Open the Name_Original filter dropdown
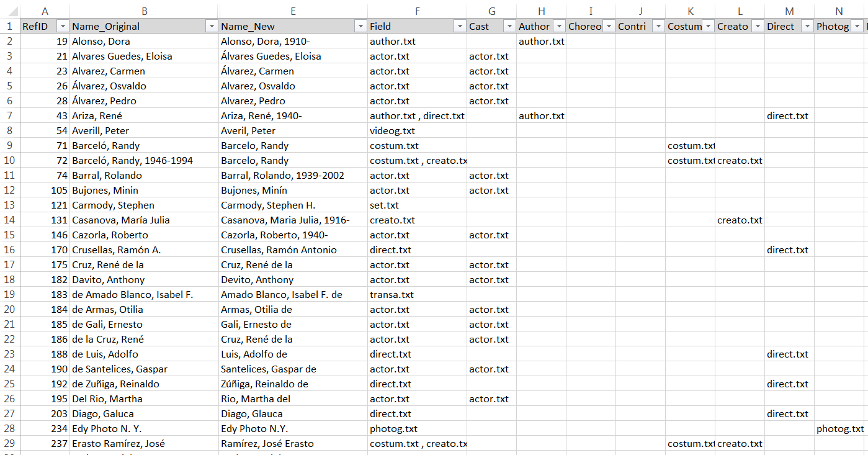Viewport: 868px width, 455px height. 212,26
